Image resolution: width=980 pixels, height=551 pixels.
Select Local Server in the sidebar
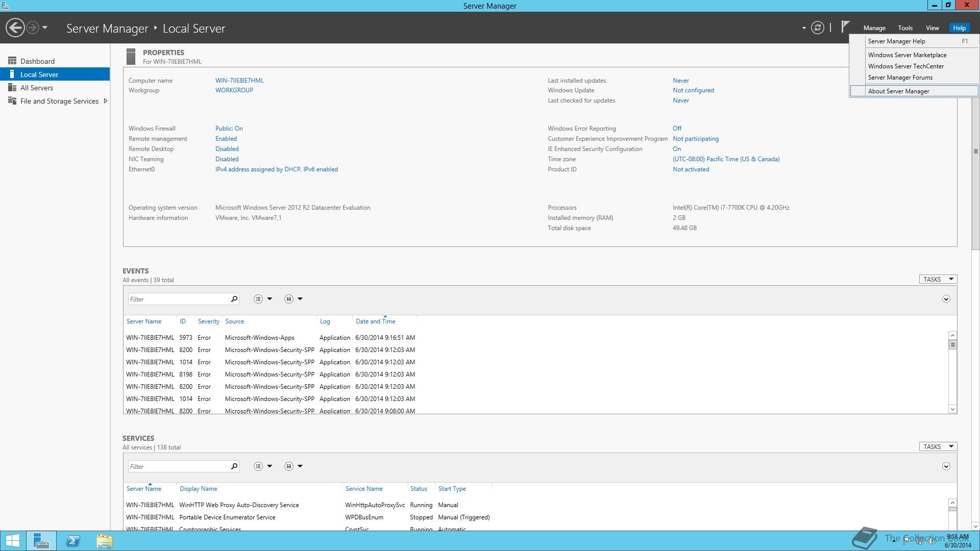point(55,74)
